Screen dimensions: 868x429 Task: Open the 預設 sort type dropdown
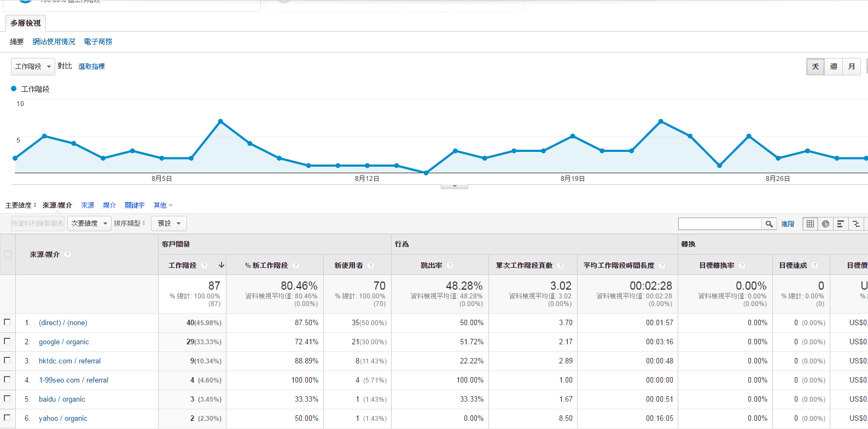pyautogui.click(x=169, y=224)
